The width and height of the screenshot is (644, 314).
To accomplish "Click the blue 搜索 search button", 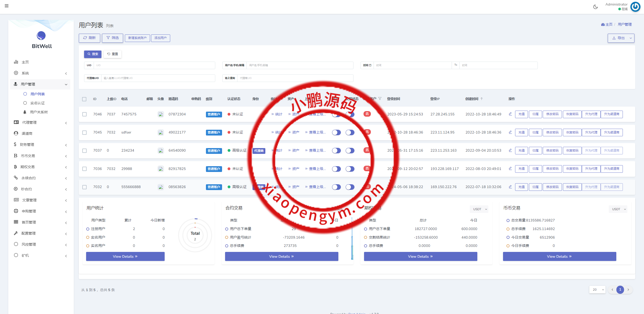I will pyautogui.click(x=93, y=54).
